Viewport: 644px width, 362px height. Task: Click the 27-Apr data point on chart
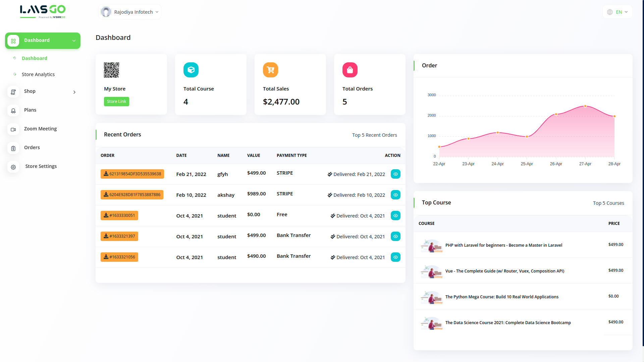(585, 106)
